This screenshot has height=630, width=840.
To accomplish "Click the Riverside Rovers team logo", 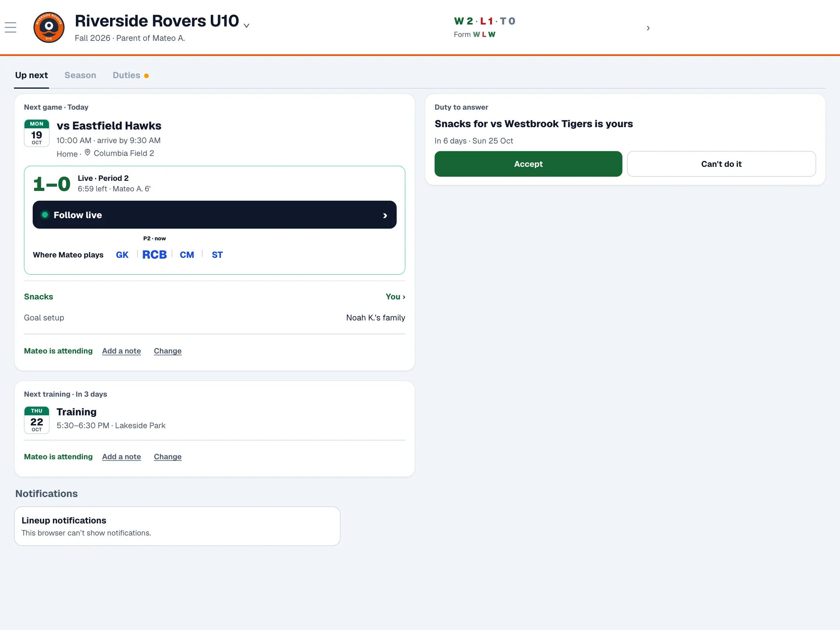I will pos(49,27).
